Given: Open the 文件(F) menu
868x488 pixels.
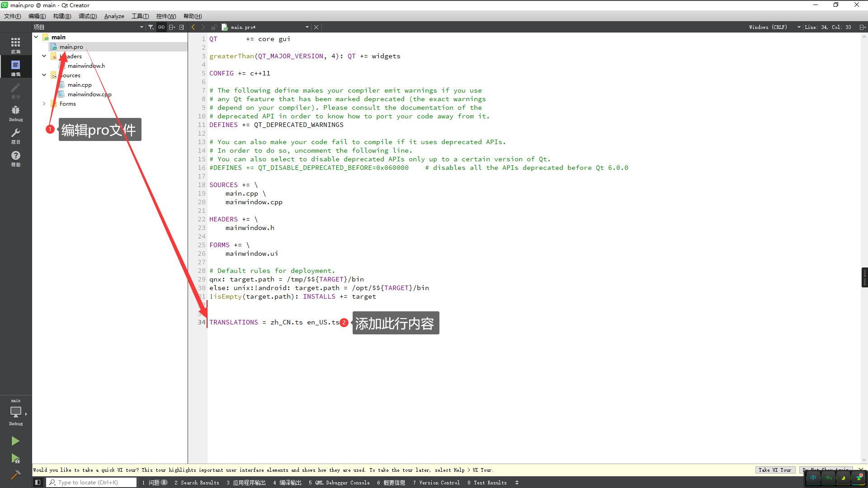Looking at the screenshot, I should coord(13,16).
